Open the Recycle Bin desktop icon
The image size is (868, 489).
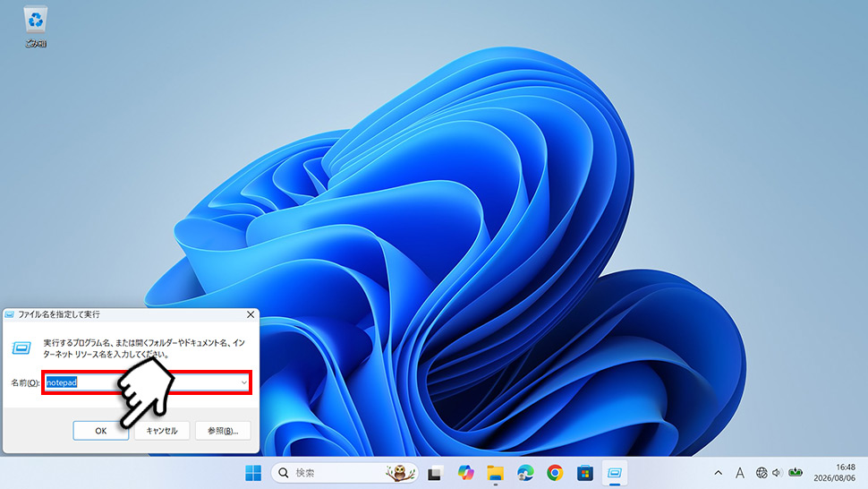[x=36, y=27]
